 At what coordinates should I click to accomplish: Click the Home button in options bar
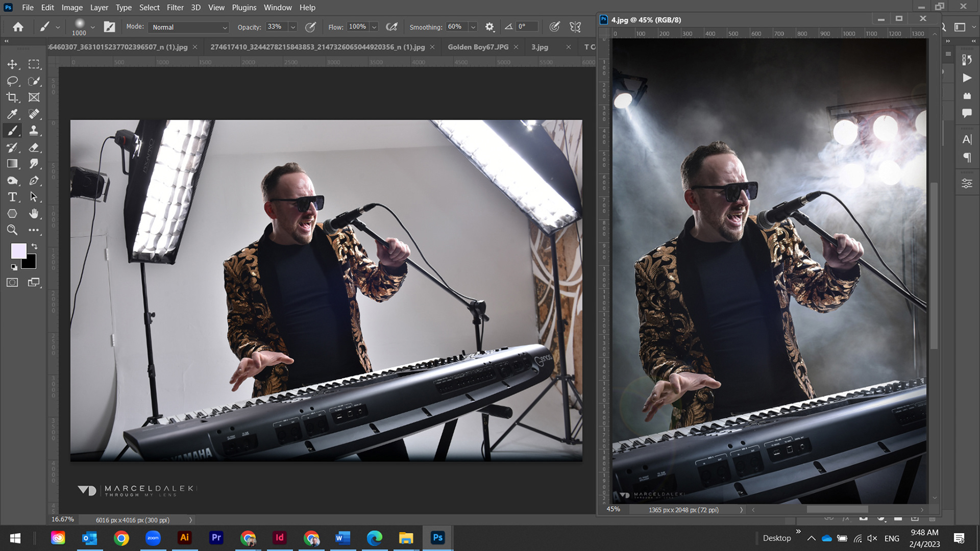pyautogui.click(x=18, y=27)
